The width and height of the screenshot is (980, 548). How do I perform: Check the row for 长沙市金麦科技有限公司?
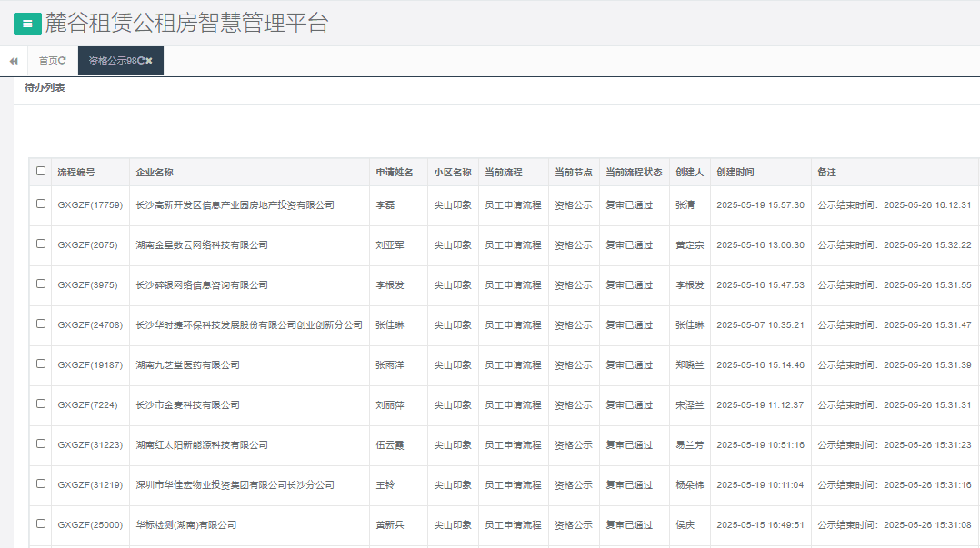39,404
